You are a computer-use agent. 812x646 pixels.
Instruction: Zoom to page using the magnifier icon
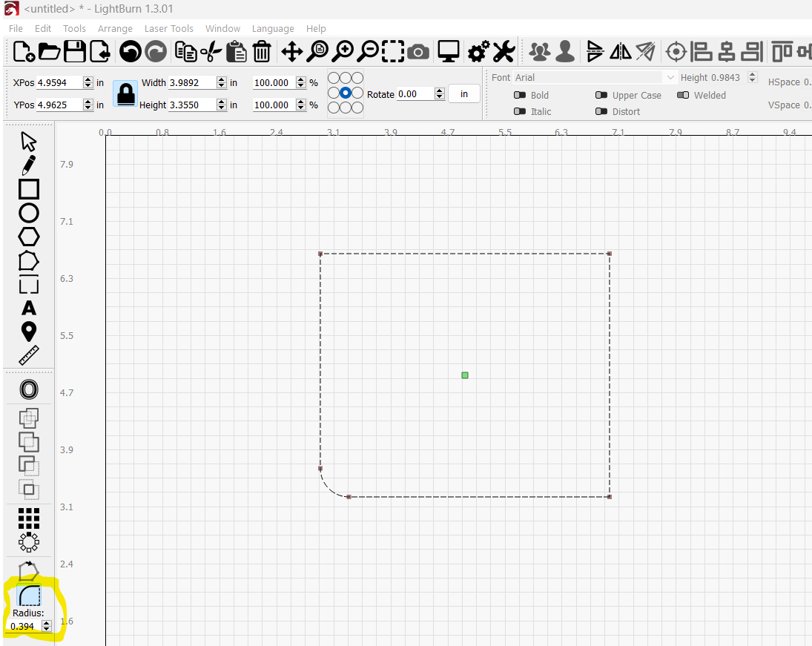(317, 51)
